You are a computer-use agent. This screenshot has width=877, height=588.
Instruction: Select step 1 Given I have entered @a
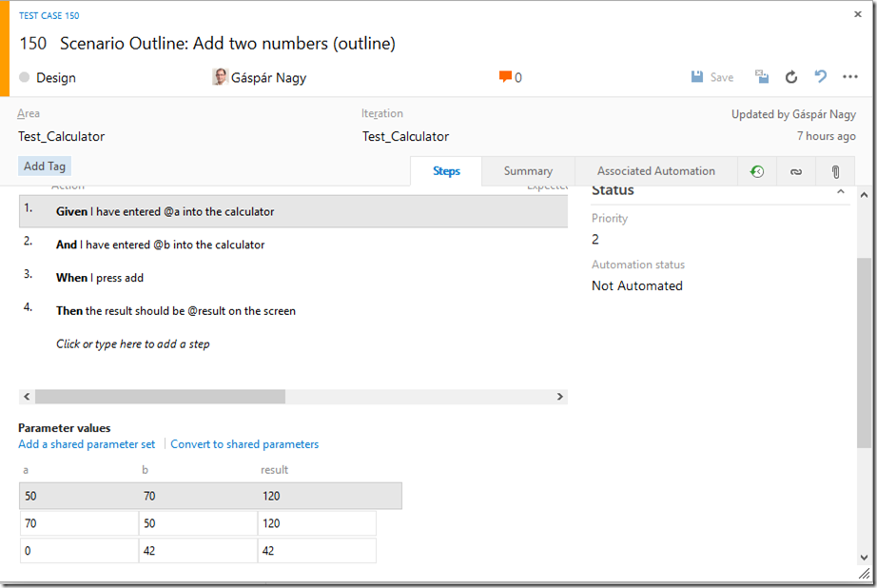pyautogui.click(x=293, y=211)
